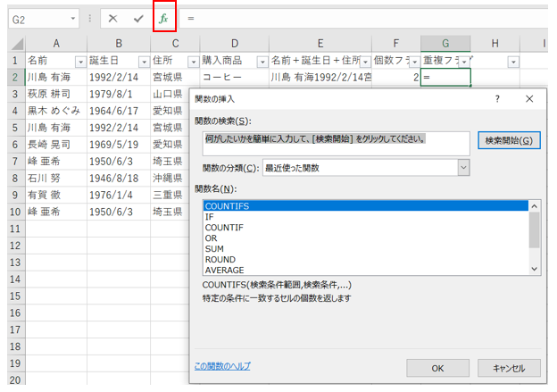Expand the 関数の分類 combo box
557x392 pixels.
462,167
